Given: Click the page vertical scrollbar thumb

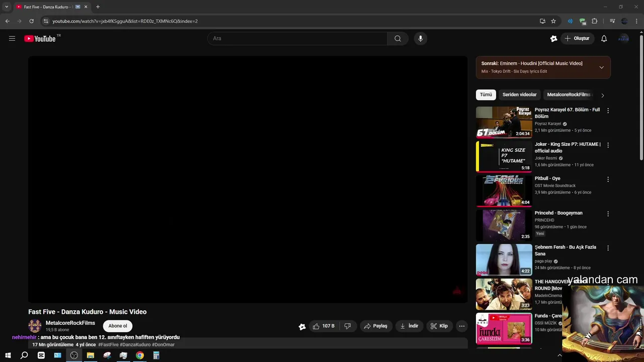Looking at the screenshot, I should point(641,98).
